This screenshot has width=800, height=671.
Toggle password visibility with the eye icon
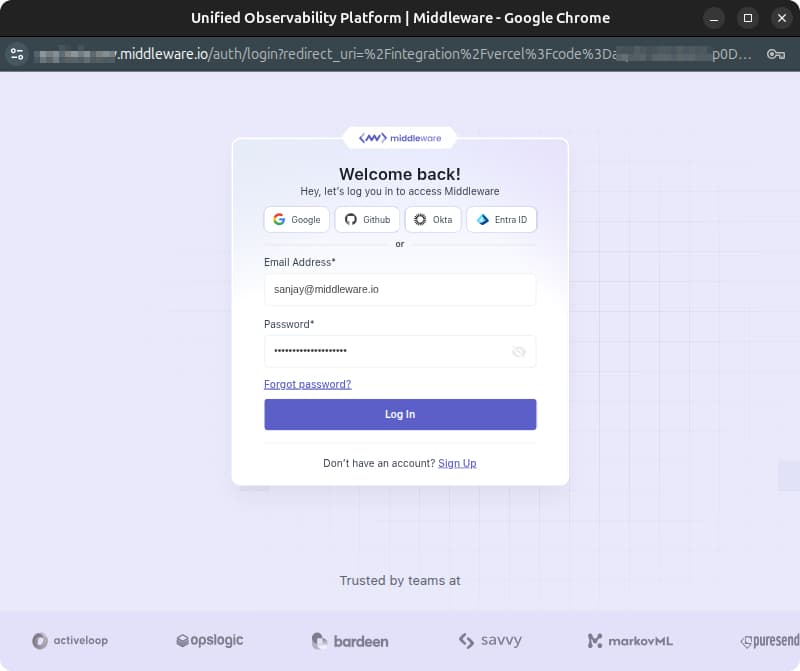[x=518, y=351]
